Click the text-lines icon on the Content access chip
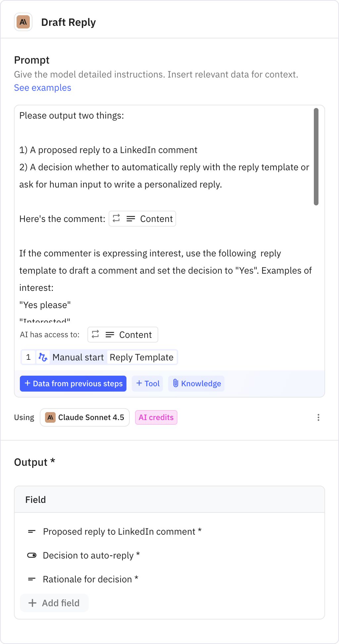Screen dimensions: 339x644 pos(109,335)
